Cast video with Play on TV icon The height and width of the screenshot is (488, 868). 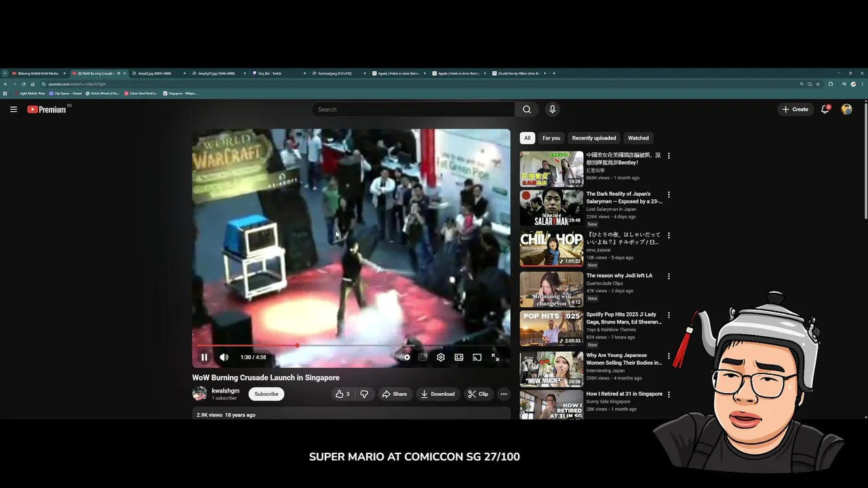[477, 357]
